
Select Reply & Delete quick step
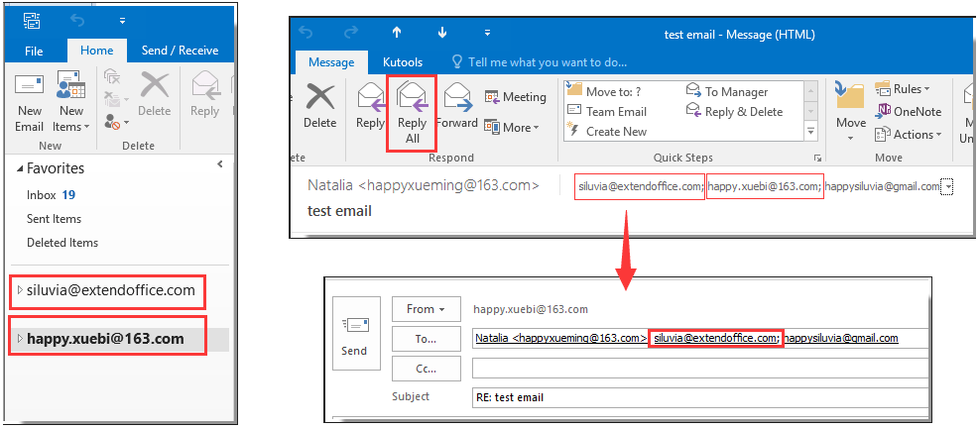click(x=735, y=112)
